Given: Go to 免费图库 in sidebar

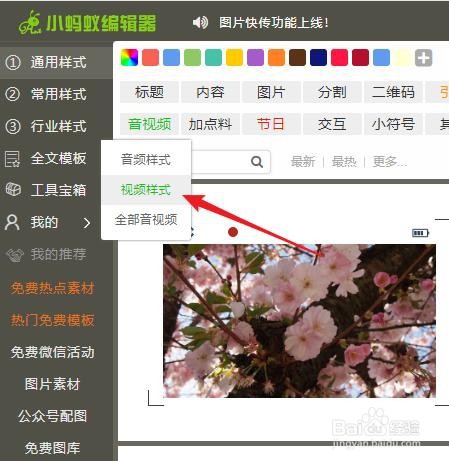Looking at the screenshot, I should pyautogui.click(x=52, y=448).
